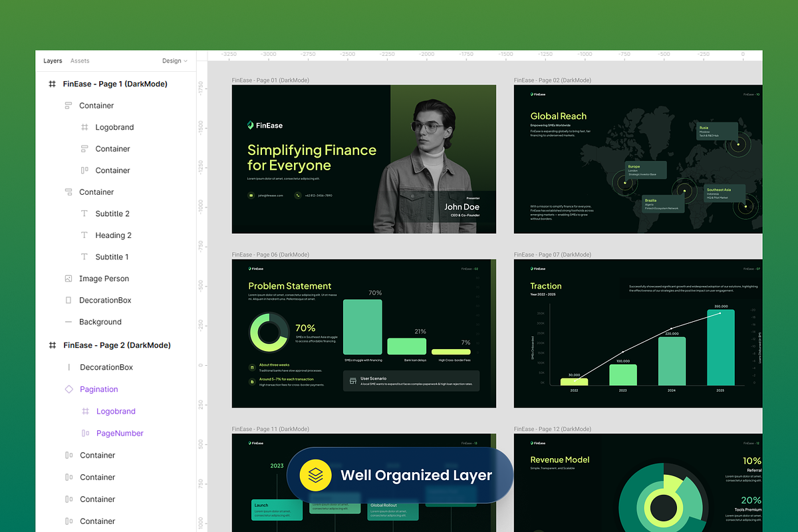The height and width of the screenshot is (532, 798).
Task: Click the Brazilia location card on the map
Action: click(663, 204)
